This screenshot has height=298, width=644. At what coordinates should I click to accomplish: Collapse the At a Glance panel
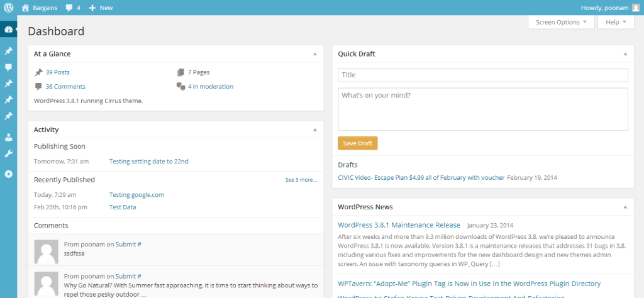pos(315,54)
